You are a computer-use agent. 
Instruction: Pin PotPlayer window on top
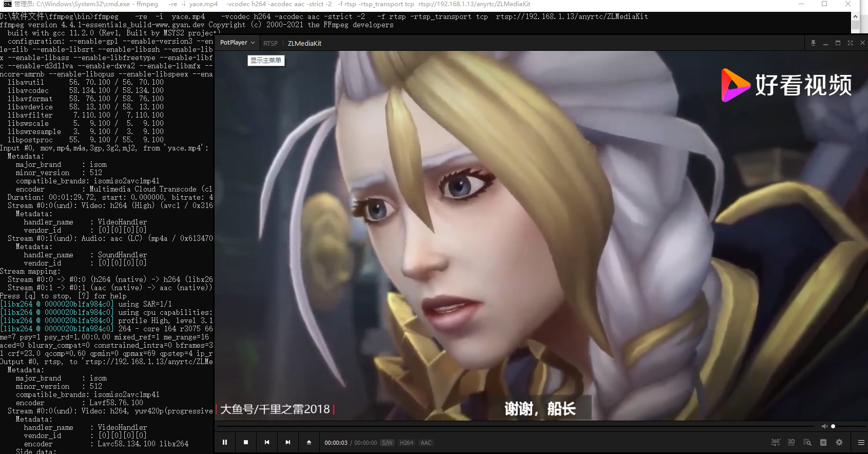[813, 43]
